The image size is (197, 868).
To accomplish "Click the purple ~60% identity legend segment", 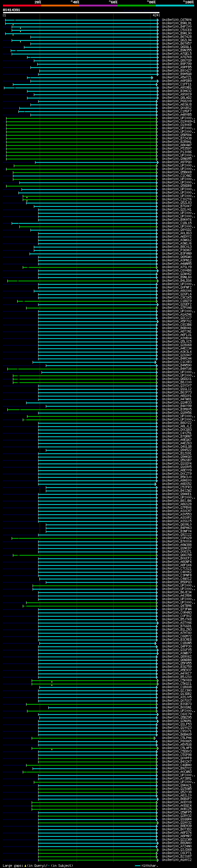I will click(99, 6).
